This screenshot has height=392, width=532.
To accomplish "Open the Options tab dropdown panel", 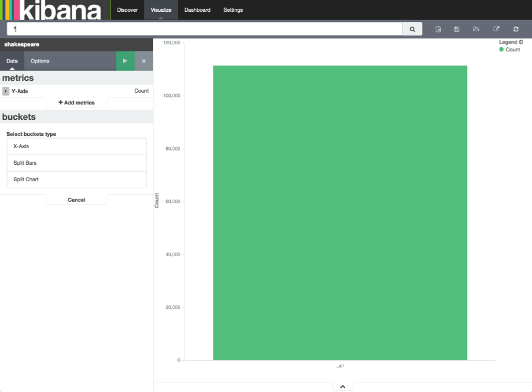I will pyautogui.click(x=40, y=61).
